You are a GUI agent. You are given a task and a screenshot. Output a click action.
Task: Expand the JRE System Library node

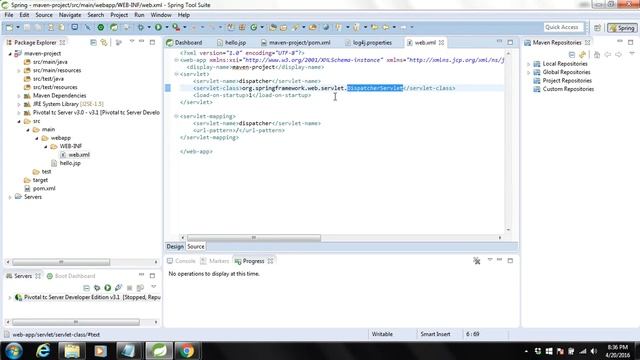click(x=19, y=104)
